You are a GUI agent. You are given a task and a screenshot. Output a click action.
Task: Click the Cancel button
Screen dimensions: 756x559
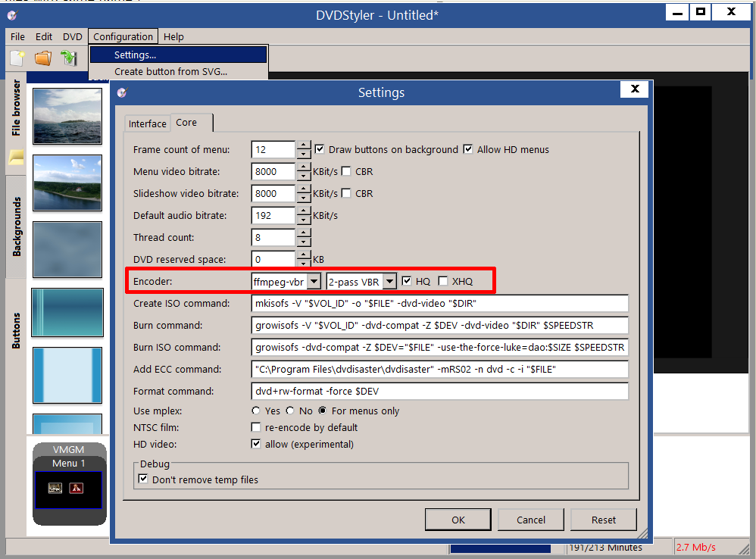pyautogui.click(x=531, y=520)
